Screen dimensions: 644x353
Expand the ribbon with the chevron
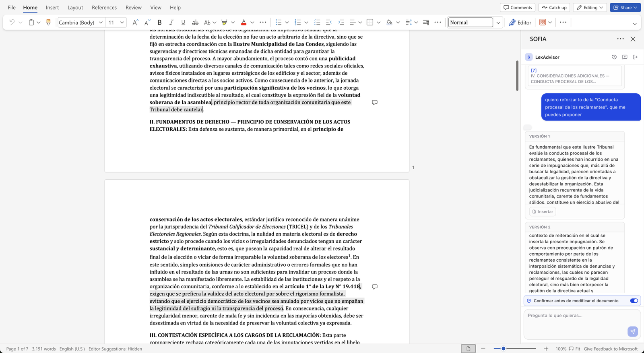(x=635, y=24)
